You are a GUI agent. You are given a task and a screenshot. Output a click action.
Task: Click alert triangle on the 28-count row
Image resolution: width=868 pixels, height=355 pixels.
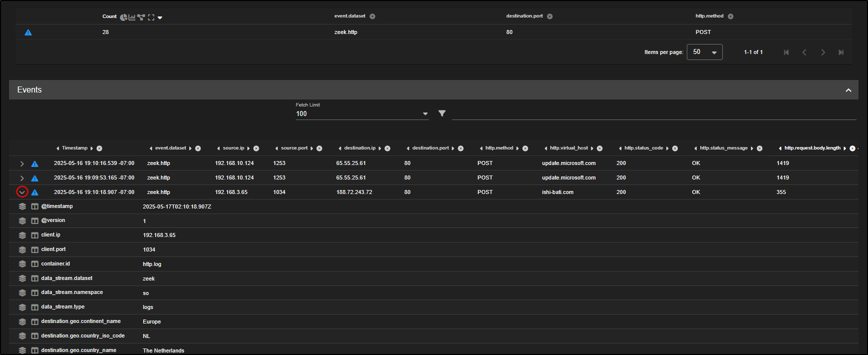click(x=29, y=32)
